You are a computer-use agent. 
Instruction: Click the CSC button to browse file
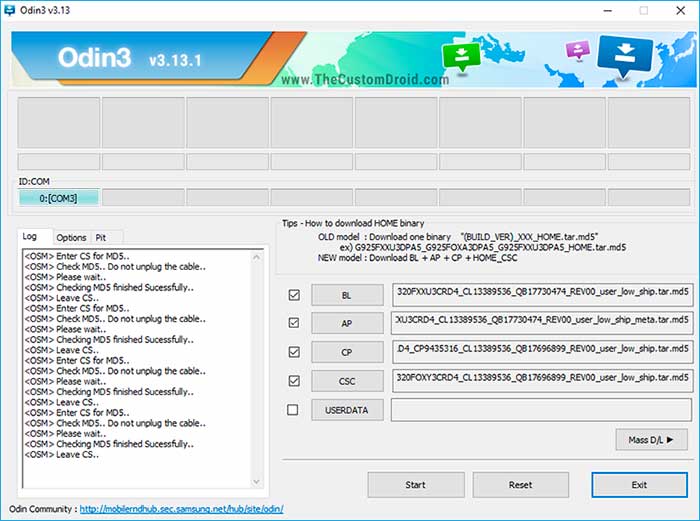[x=347, y=381]
